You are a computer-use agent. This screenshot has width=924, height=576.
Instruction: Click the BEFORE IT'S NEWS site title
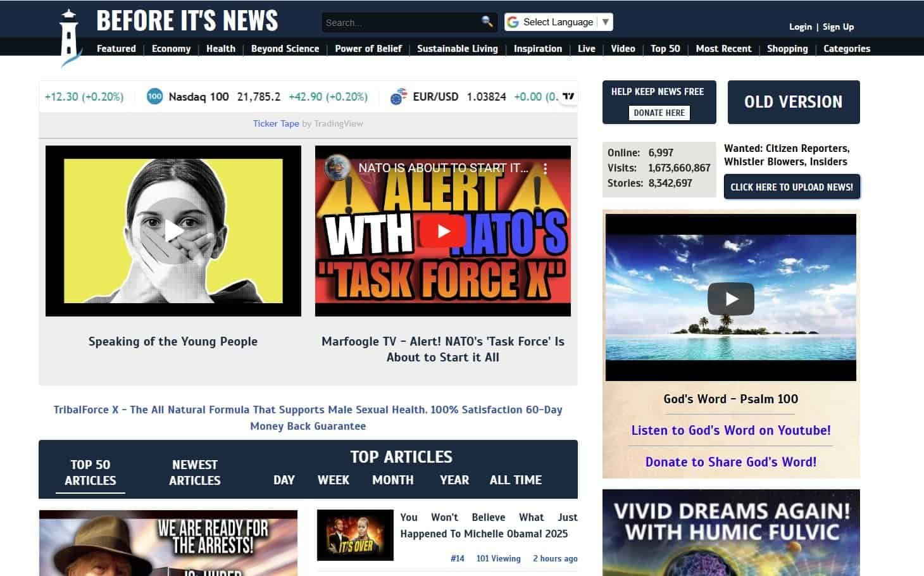[x=187, y=21]
